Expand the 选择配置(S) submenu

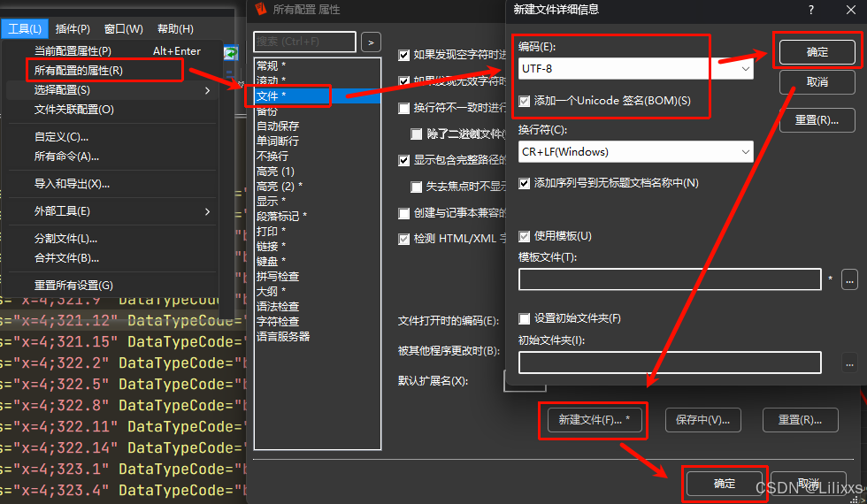click(x=113, y=90)
